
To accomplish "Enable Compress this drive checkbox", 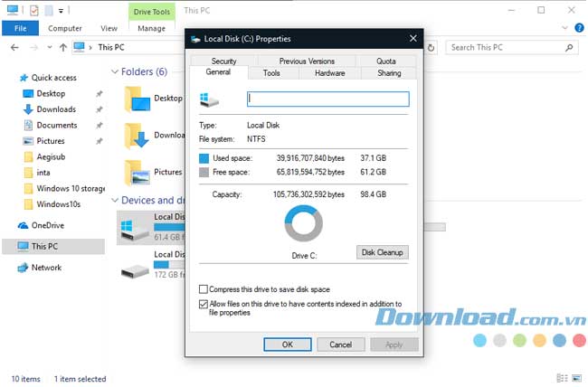I will (204, 289).
